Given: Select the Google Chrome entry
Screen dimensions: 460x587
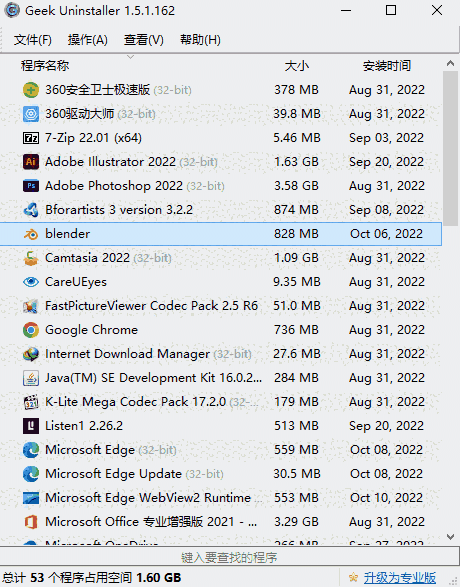Looking at the screenshot, I should 91,329.
